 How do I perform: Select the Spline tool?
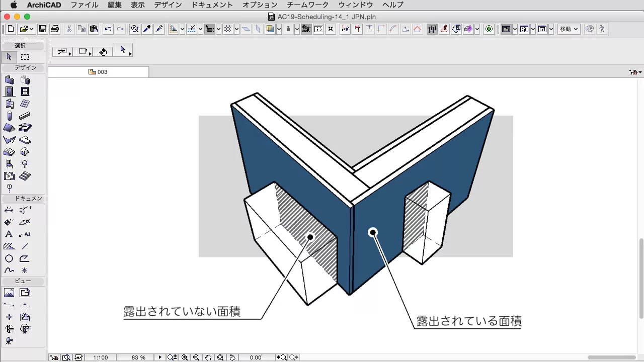coord(9,270)
